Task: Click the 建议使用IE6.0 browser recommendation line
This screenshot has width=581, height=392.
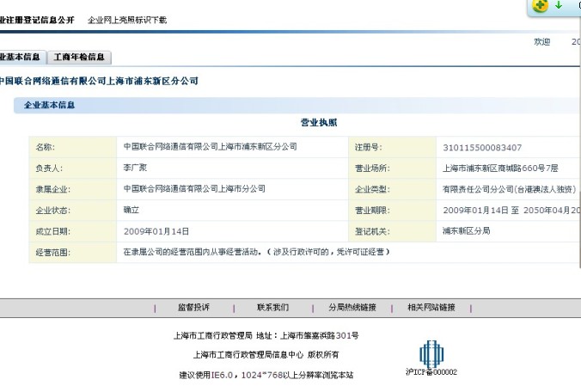Action: [x=266, y=375]
